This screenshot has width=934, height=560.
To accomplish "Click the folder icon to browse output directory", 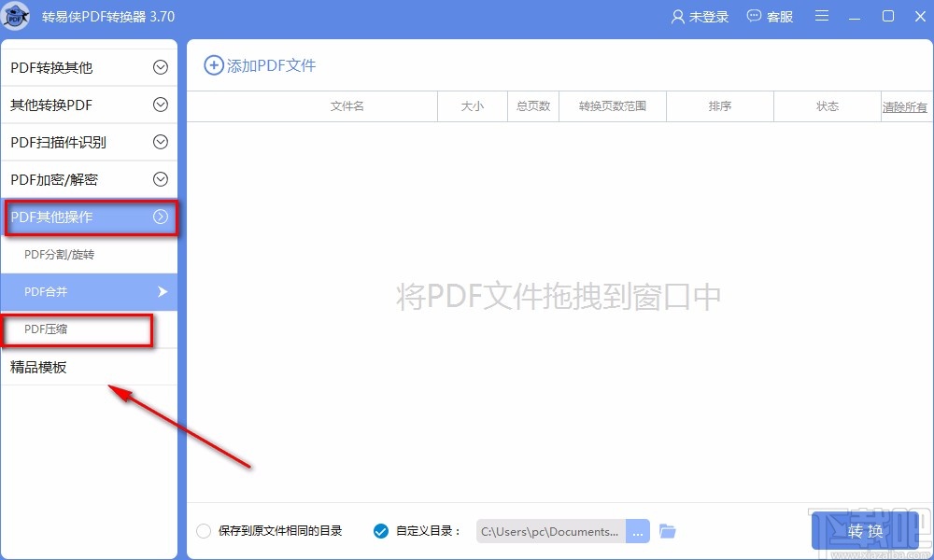I will click(667, 530).
